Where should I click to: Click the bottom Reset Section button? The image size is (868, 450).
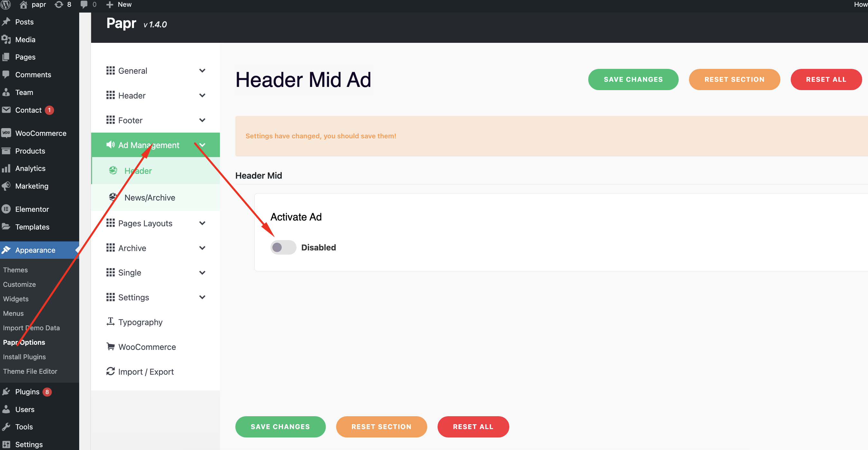click(x=382, y=427)
